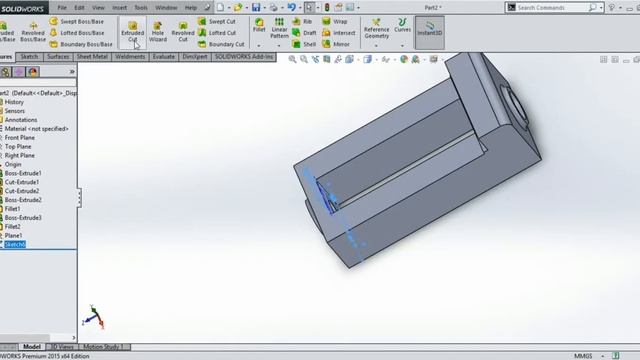Screen dimensions: 640x360
Task: Expand the Linear Pattern dropdown arrow
Action: (279, 46)
